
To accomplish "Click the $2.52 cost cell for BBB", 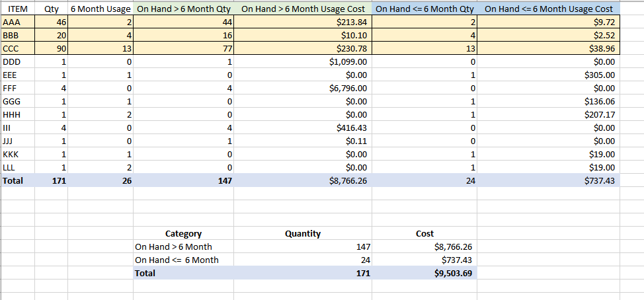I will (x=549, y=36).
